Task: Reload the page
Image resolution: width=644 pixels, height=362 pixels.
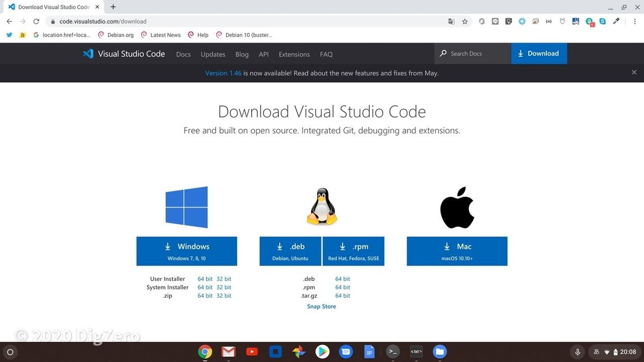Action: pos(36,21)
